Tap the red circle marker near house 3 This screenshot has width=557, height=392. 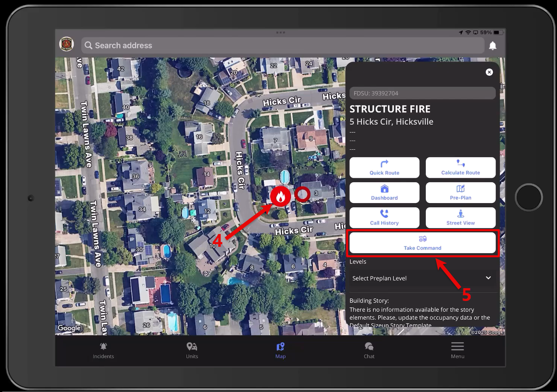[x=302, y=194]
